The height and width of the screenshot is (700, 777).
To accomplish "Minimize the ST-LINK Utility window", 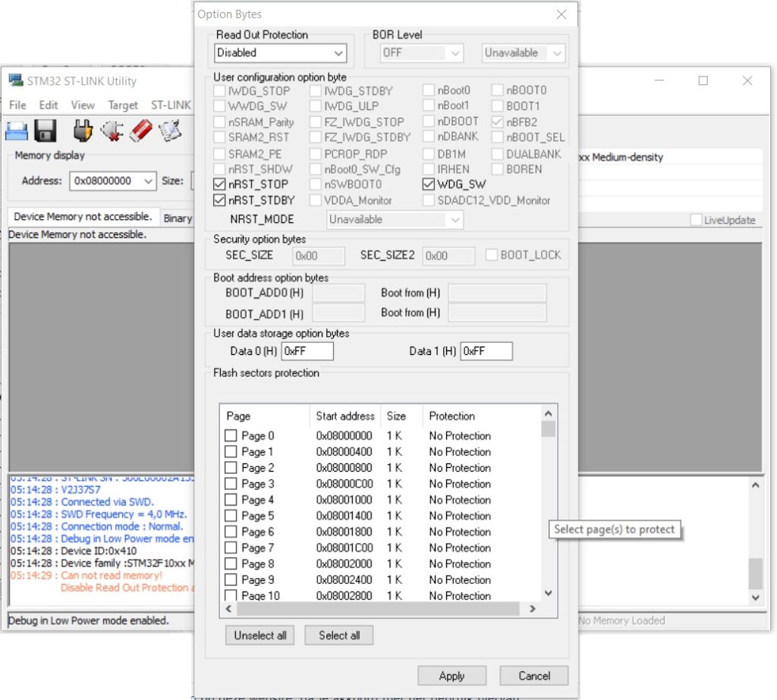I will click(x=659, y=80).
